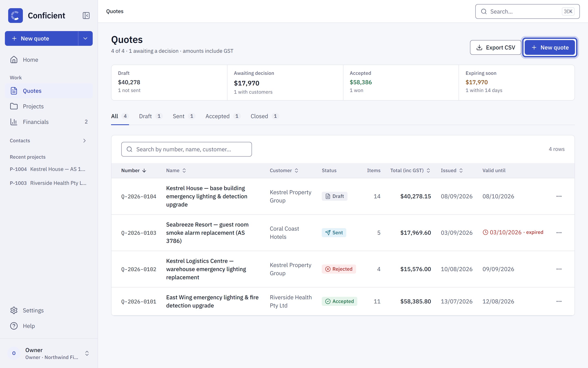The width and height of the screenshot is (588, 368).
Task: Open the New quote dropdown arrow in sidebar
Action: (x=85, y=38)
